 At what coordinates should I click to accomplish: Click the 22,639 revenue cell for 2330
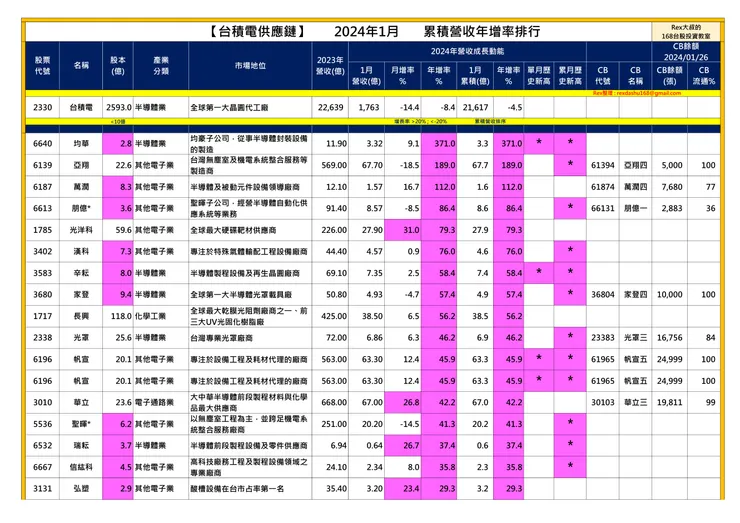[x=330, y=108]
